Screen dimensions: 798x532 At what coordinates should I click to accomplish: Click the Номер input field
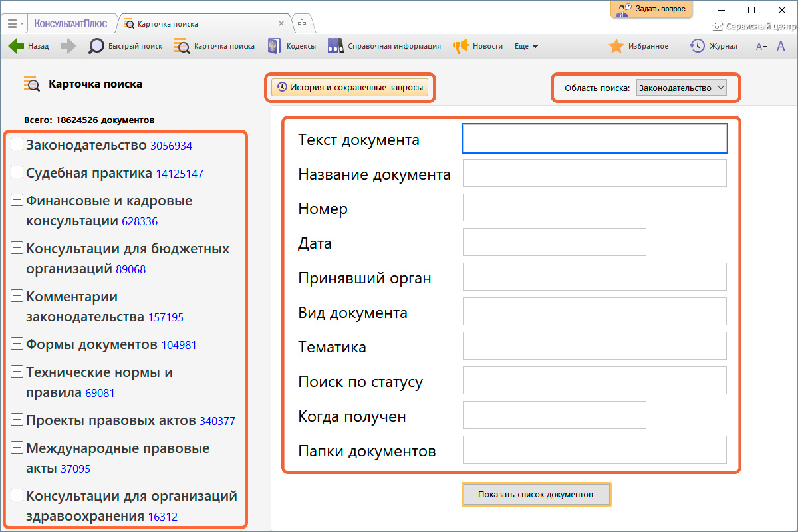point(555,207)
